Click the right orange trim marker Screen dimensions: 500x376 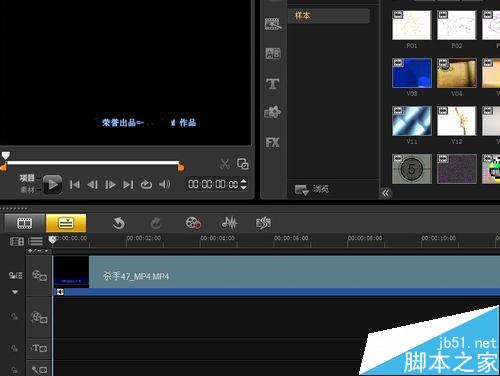(181, 167)
